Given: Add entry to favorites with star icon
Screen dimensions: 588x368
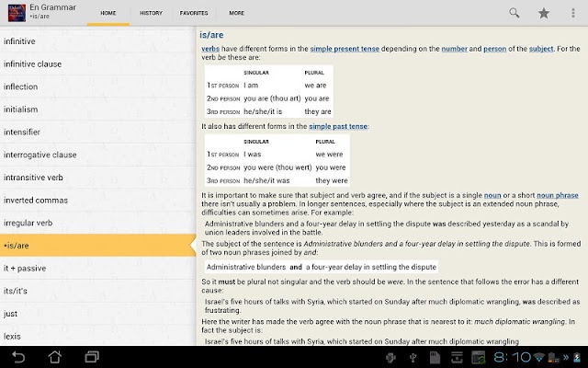Looking at the screenshot, I should [544, 13].
